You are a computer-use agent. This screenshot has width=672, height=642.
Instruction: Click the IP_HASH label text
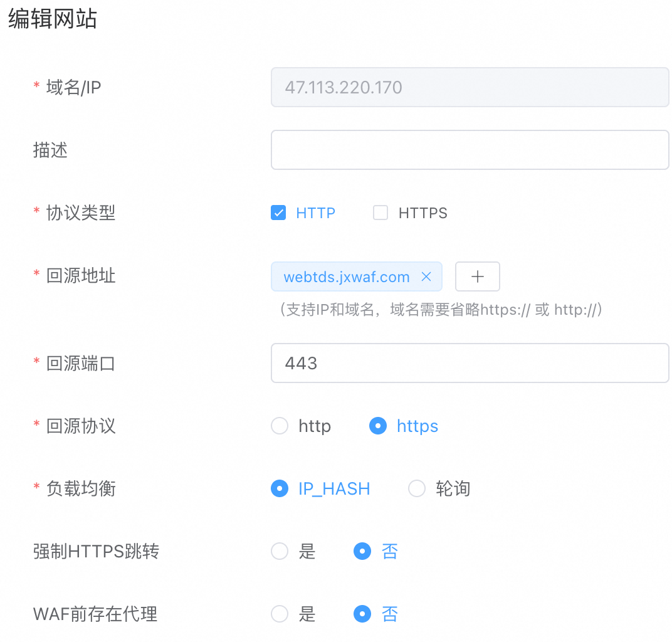point(334,488)
